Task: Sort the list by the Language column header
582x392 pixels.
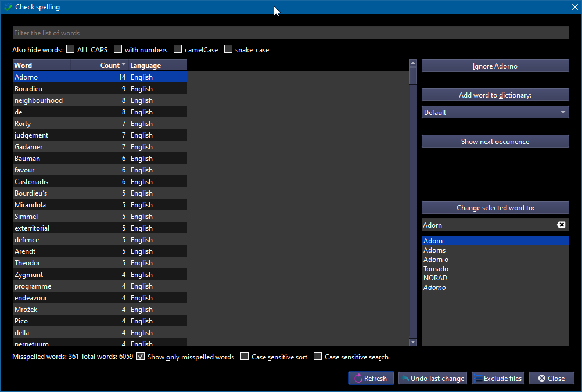Action: pos(157,65)
